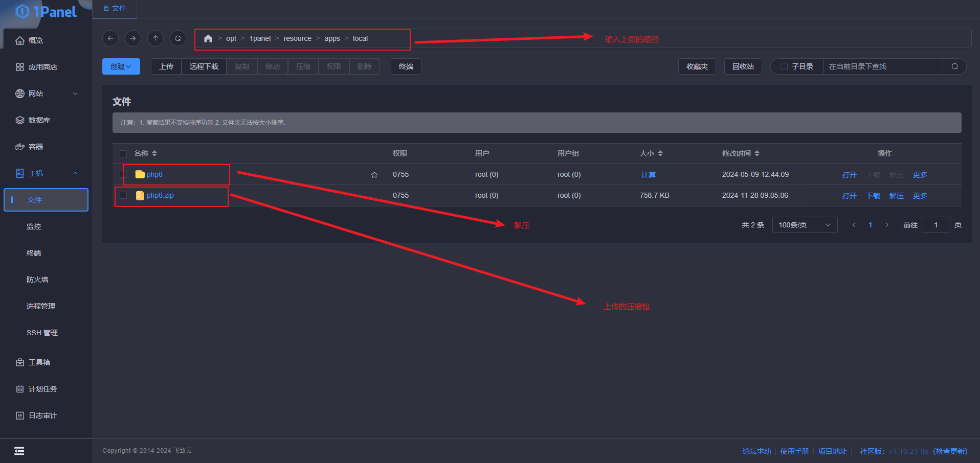980x463 pixels.
Task: Switch to the 文件 tab at top
Action: point(115,9)
